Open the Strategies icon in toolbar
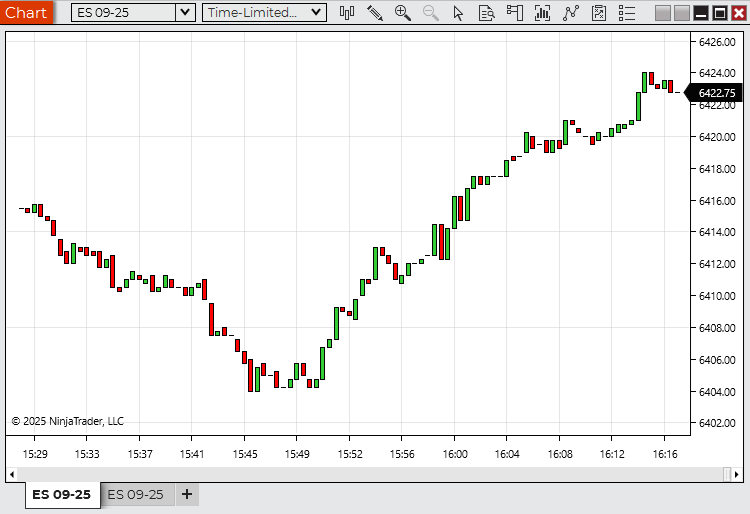750x514 pixels. [571, 13]
